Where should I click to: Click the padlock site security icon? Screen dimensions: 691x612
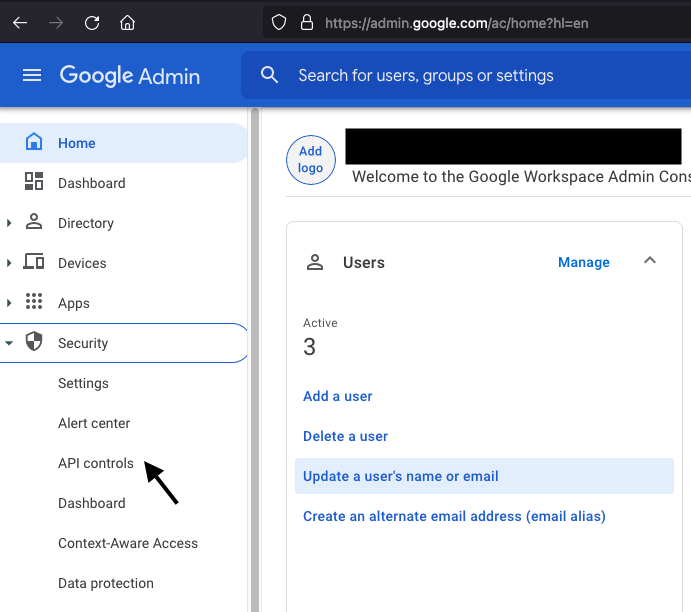pos(307,22)
